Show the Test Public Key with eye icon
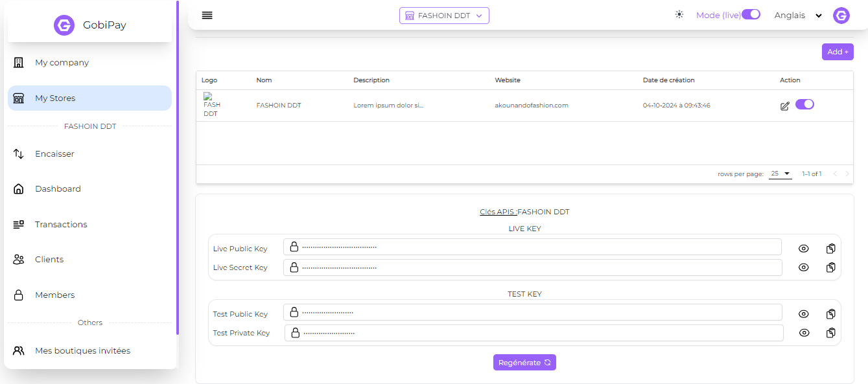The height and width of the screenshot is (384, 868). (804, 314)
